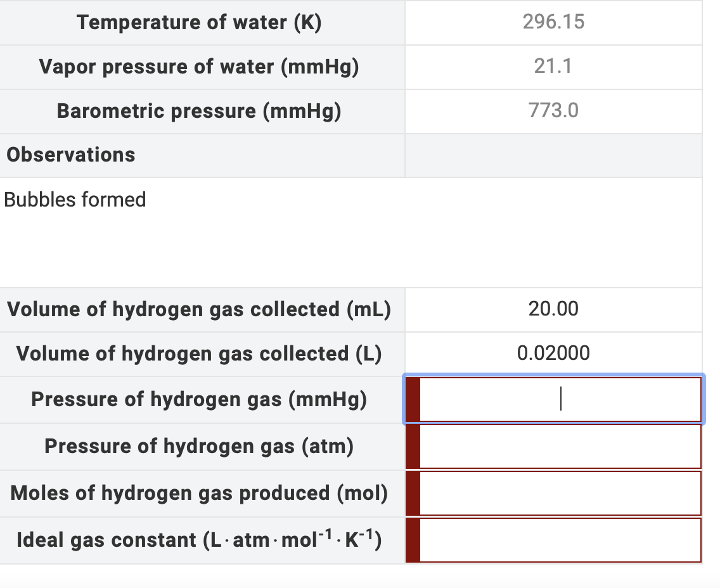Click the hydrogen volume value 20.00 mL

tap(553, 309)
